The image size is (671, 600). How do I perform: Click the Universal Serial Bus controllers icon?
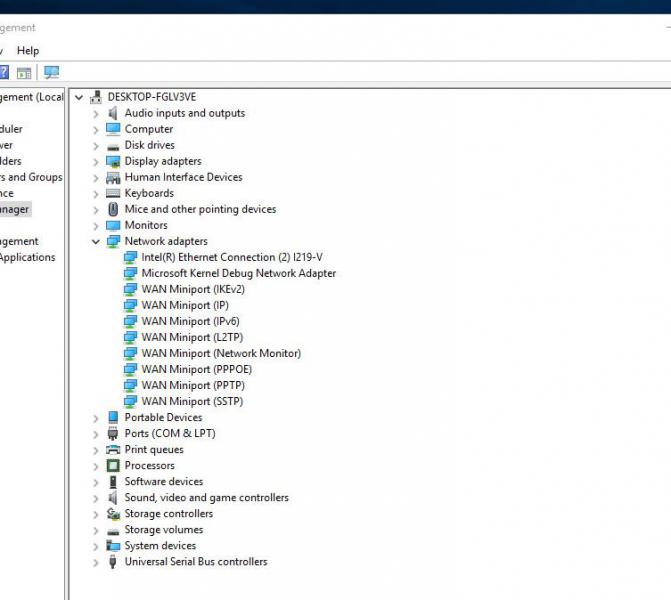pyautogui.click(x=113, y=562)
